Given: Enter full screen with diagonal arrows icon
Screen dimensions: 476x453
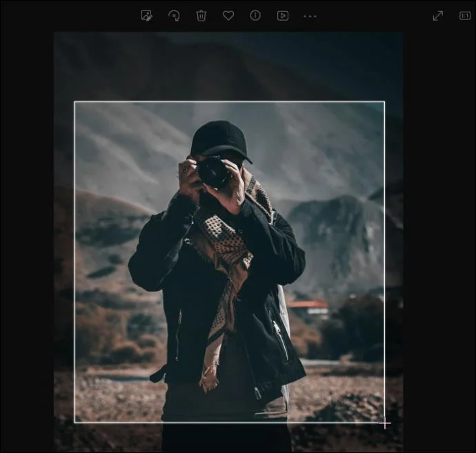Looking at the screenshot, I should coord(438,16).
